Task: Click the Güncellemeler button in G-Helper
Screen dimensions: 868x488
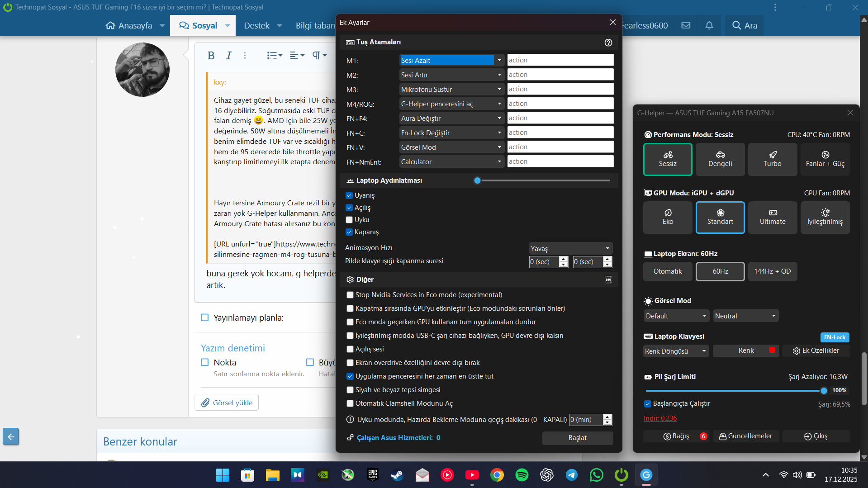Action: (x=746, y=436)
